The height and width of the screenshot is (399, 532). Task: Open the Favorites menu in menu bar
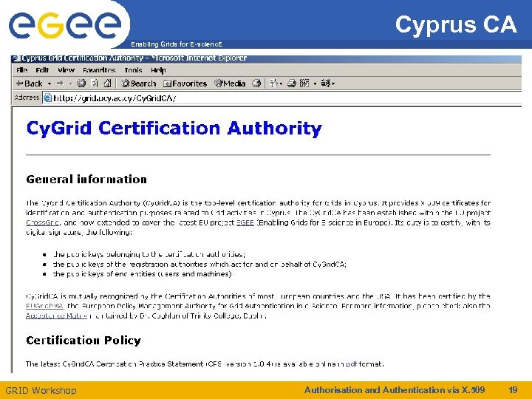point(99,70)
